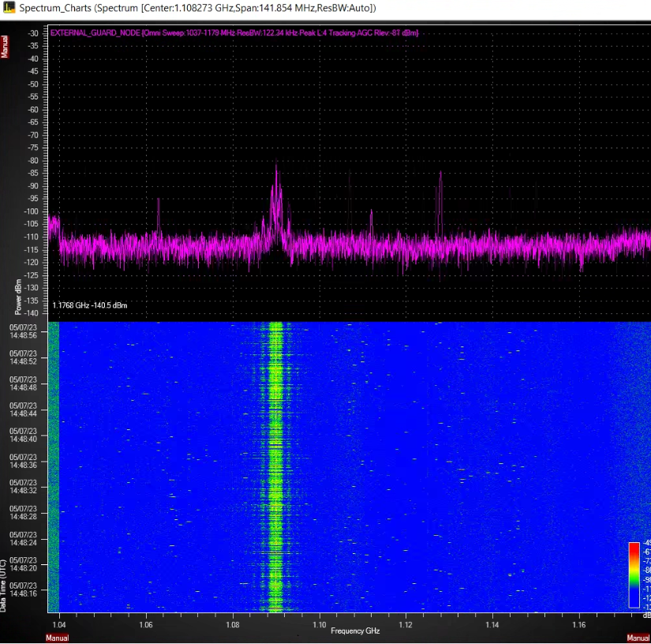
Task: Toggle the bottom-right Manual scaling control
Action: click(638, 638)
